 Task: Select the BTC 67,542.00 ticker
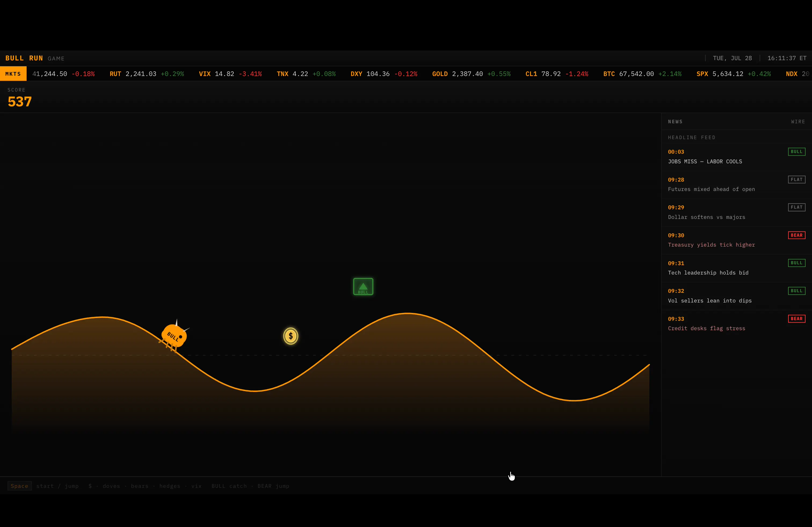[642, 74]
